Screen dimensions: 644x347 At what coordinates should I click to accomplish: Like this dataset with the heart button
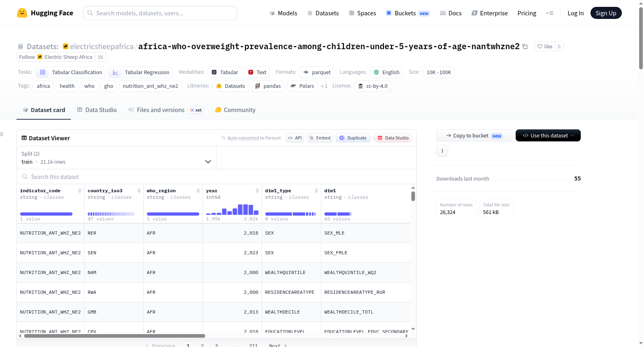click(x=545, y=46)
